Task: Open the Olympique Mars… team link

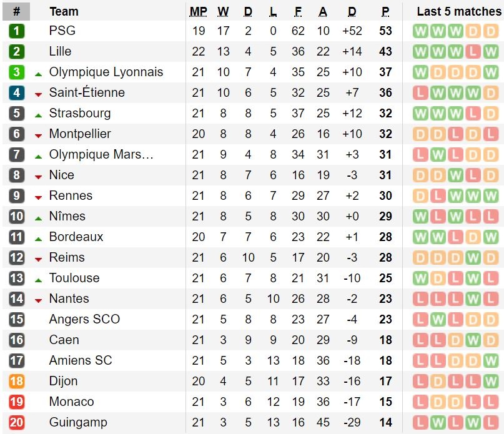Action: click(x=101, y=154)
